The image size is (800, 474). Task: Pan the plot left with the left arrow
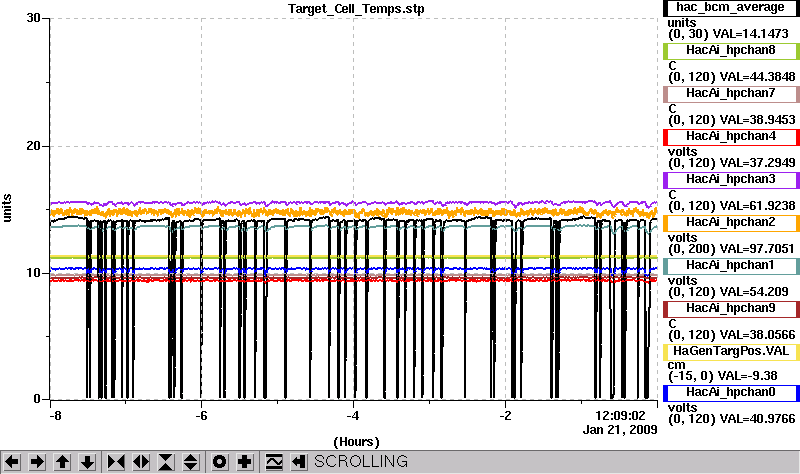pyautogui.click(x=12, y=462)
